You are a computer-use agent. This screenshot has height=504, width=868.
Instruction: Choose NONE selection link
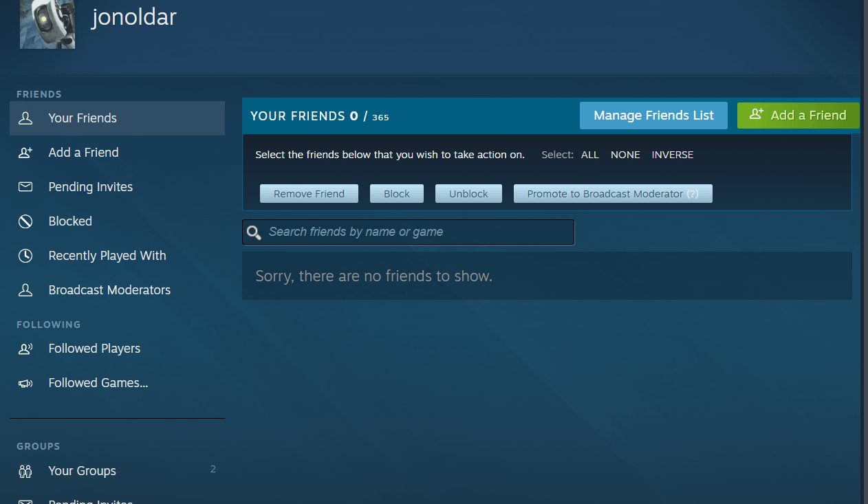coord(625,155)
